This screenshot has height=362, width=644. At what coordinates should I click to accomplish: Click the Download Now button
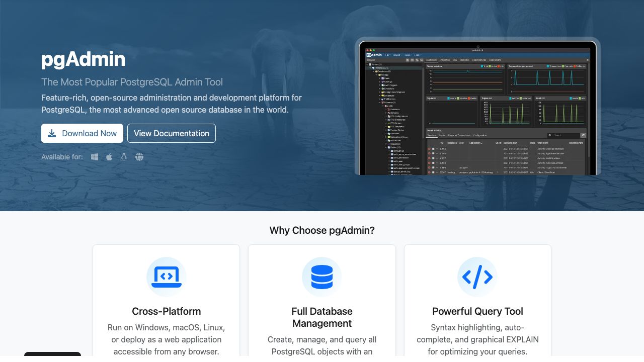(82, 133)
